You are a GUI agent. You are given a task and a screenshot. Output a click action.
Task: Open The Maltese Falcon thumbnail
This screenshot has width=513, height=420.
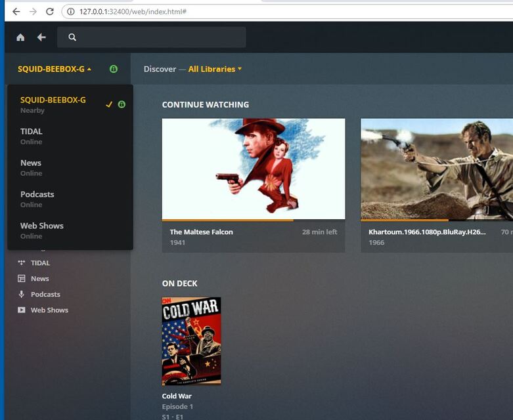tap(254, 169)
